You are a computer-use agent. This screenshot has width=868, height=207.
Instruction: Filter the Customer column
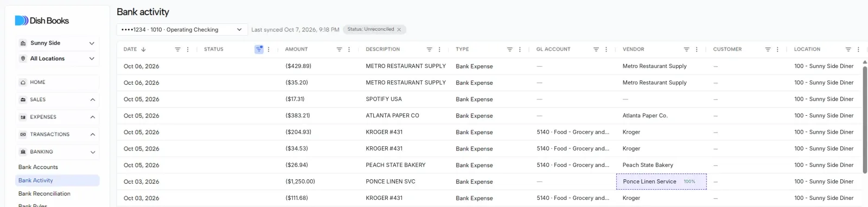click(768, 49)
